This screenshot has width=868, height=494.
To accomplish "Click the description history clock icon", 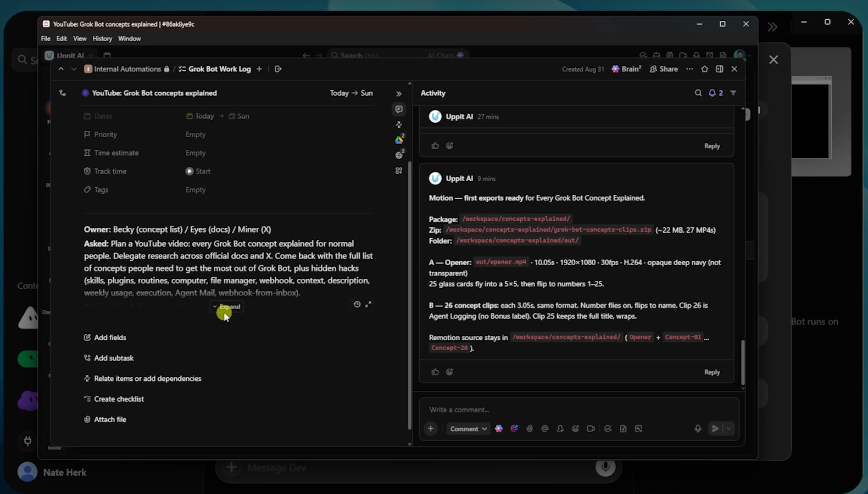I will click(x=357, y=304).
